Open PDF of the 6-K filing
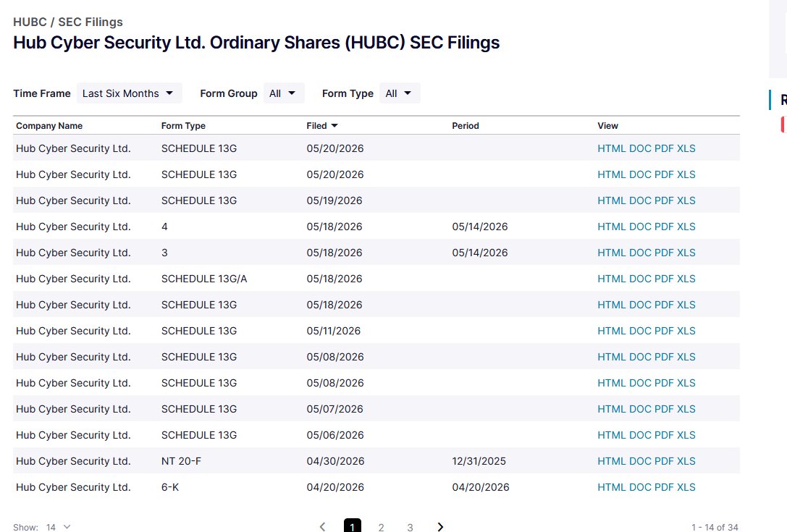Viewport: 787px width, 532px height. (x=664, y=487)
